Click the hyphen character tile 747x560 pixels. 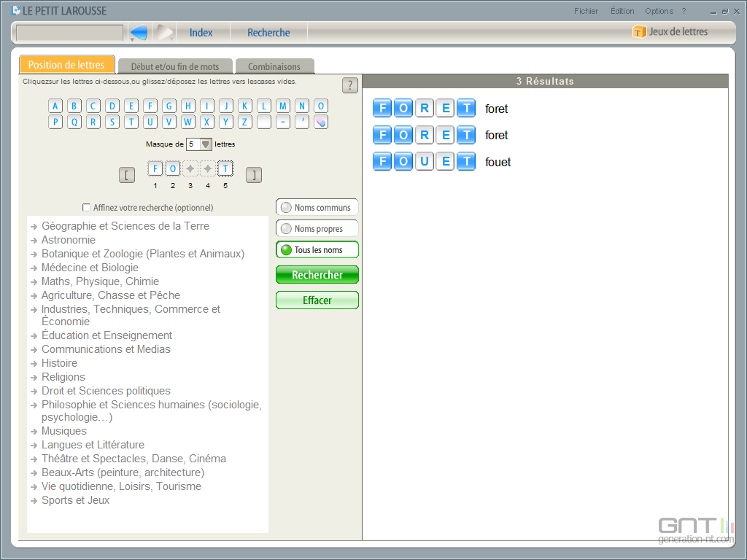pyautogui.click(x=283, y=122)
